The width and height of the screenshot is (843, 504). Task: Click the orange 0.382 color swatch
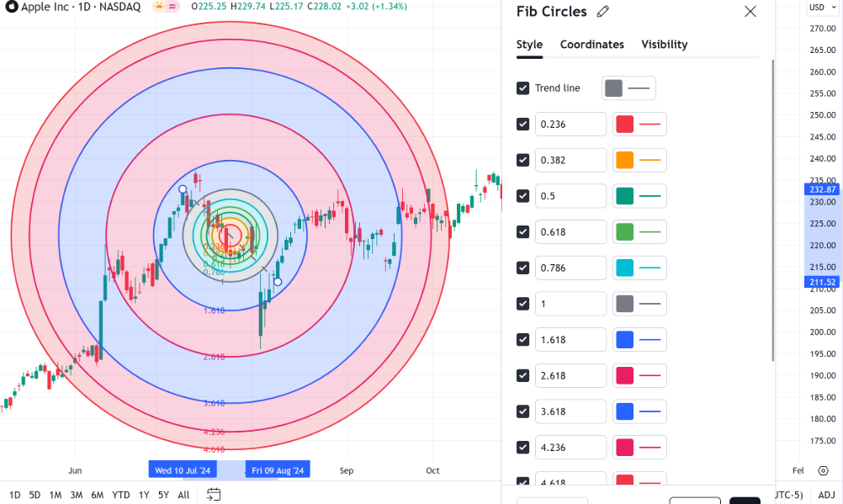pyautogui.click(x=624, y=160)
